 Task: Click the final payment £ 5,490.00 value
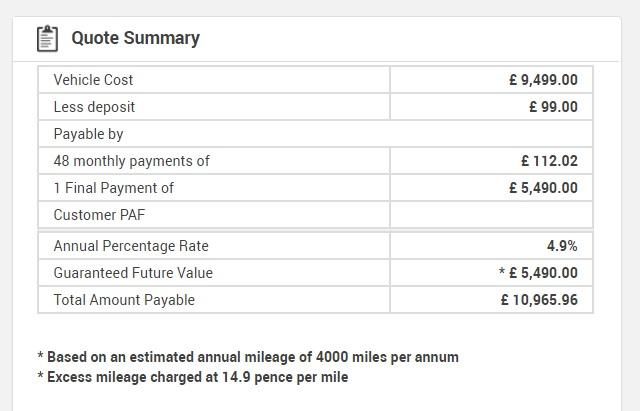coord(543,188)
